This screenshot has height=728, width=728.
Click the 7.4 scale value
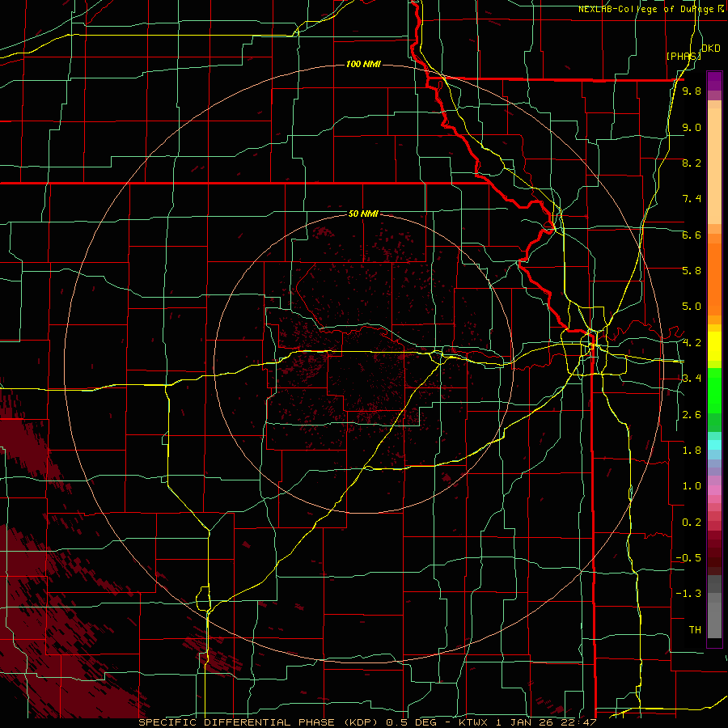click(692, 199)
